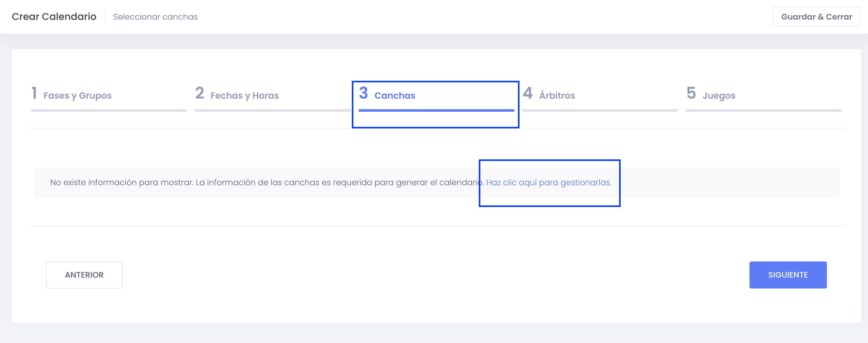Switch to the Árbitros step
The width and height of the screenshot is (868, 343).
point(557,95)
